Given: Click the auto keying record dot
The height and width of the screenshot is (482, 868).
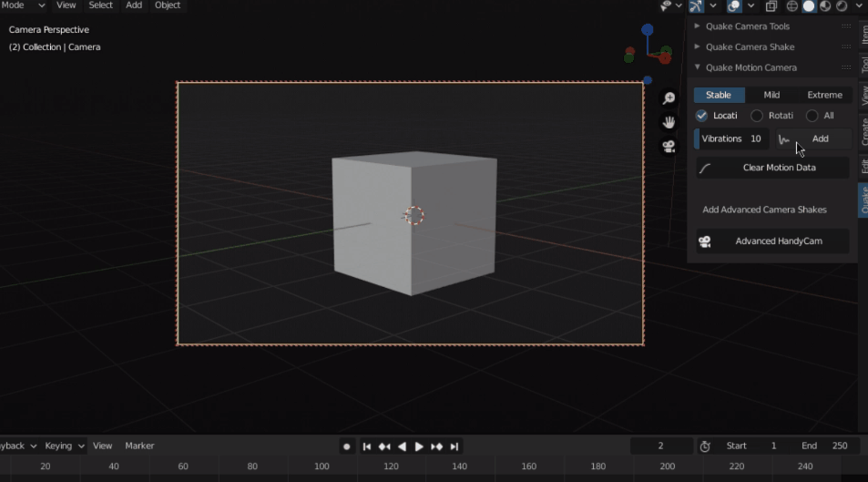Looking at the screenshot, I should coord(346,446).
